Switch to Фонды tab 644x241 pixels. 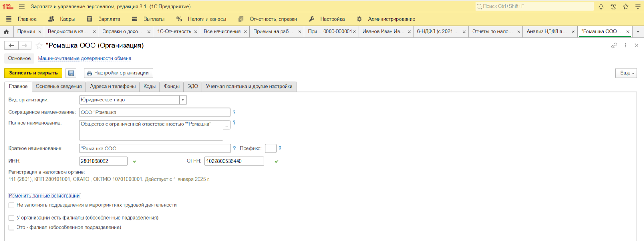point(171,87)
